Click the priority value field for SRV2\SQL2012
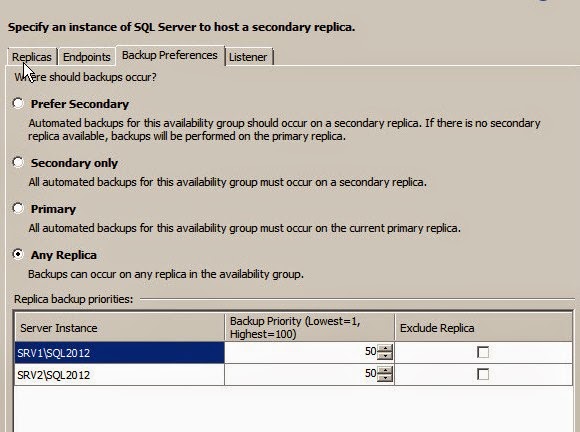The width and height of the screenshot is (580, 432). [301, 374]
